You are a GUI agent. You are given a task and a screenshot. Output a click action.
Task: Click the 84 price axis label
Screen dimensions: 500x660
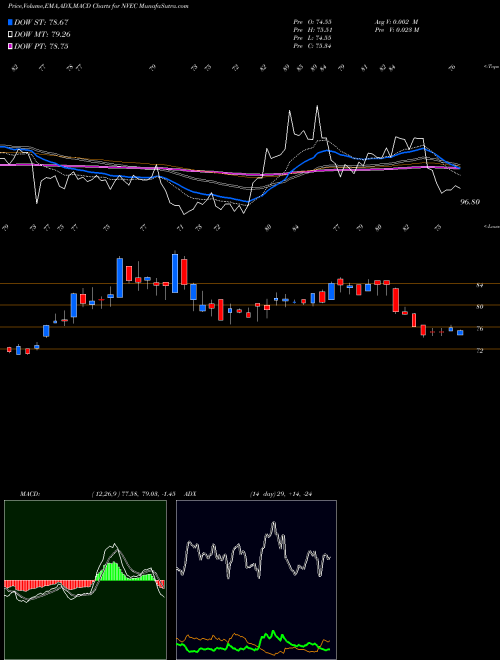(x=479, y=285)
